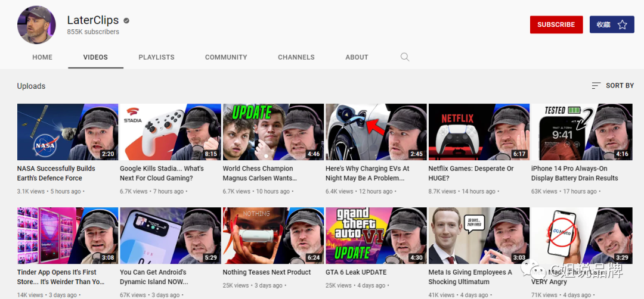Open the CHANNELS tab
The height and width of the screenshot is (299, 644).
coord(296,57)
